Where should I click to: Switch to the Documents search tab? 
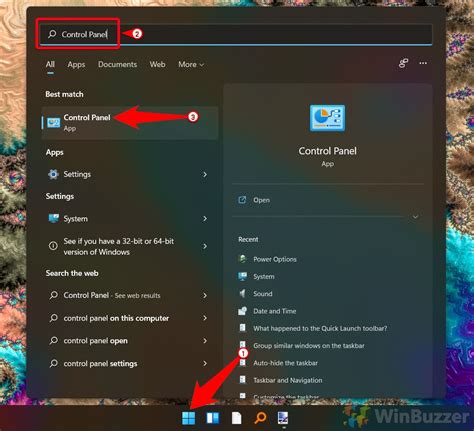click(x=117, y=64)
